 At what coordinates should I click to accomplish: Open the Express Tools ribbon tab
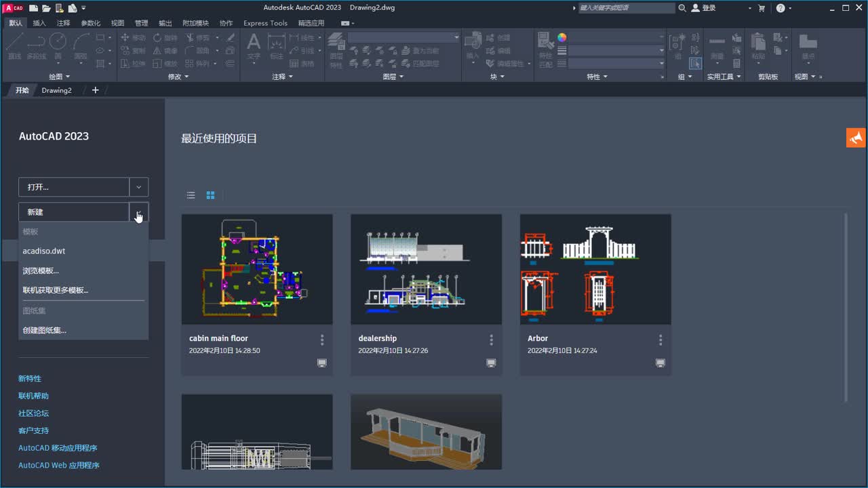tap(265, 23)
